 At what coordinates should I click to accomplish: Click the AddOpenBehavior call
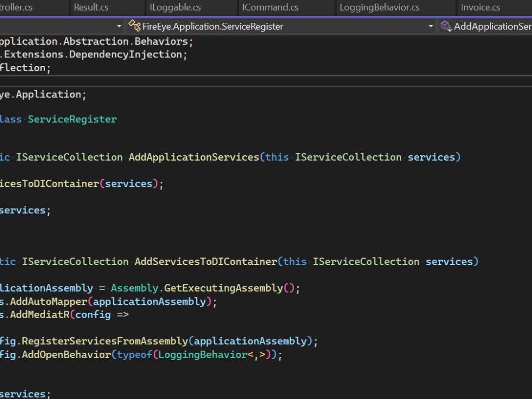pyautogui.click(x=66, y=355)
